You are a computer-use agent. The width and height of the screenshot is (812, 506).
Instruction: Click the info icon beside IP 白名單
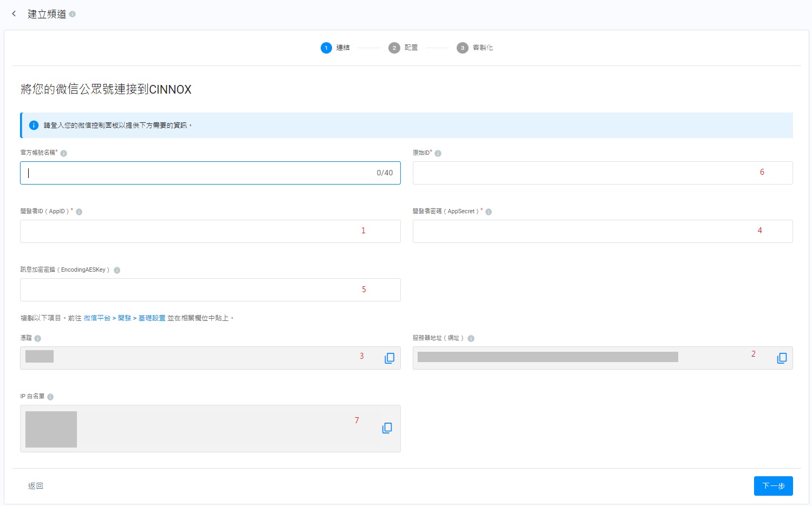tap(50, 397)
